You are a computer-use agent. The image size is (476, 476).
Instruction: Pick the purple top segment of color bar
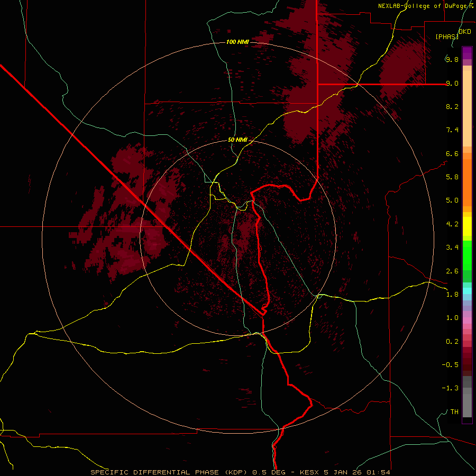467,53
